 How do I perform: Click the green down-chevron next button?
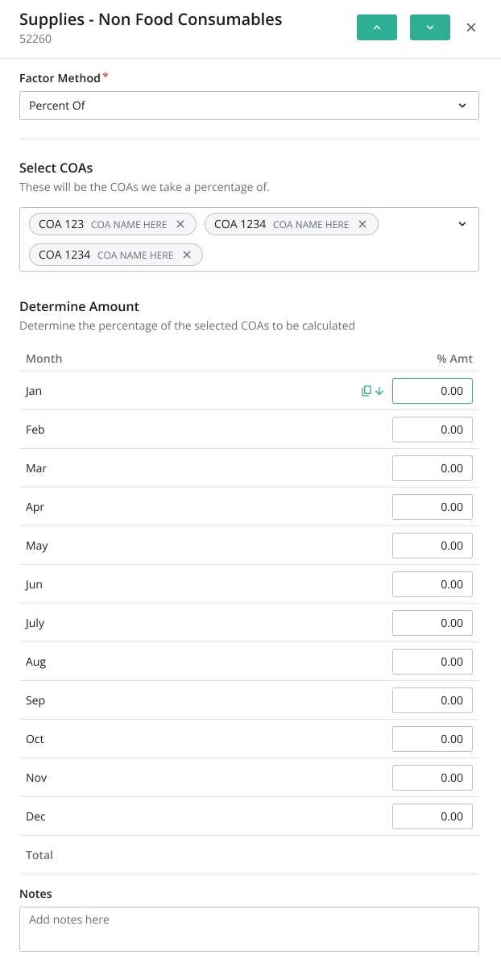point(429,27)
